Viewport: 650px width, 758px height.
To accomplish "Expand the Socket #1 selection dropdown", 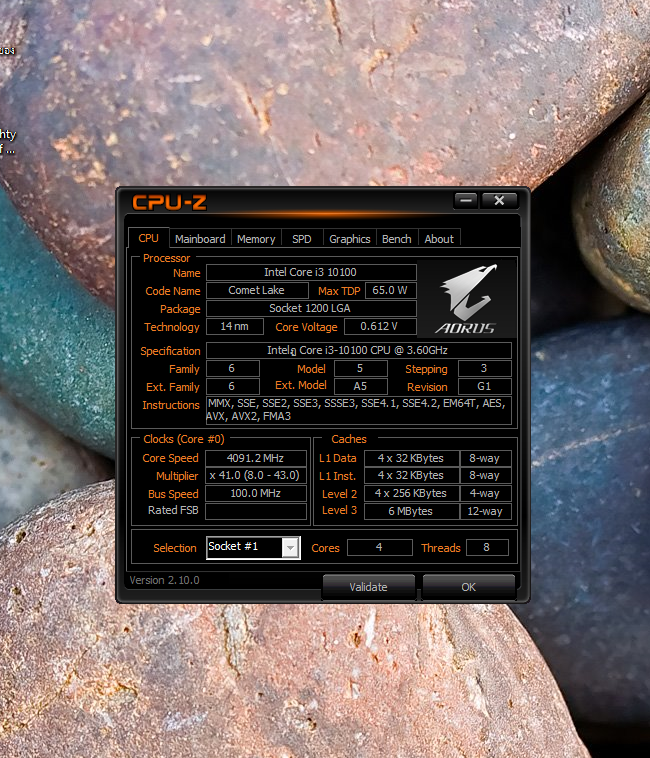I will [290, 548].
